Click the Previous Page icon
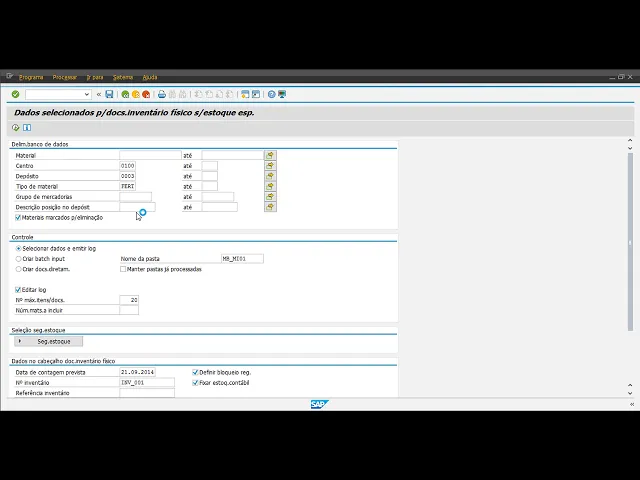The image size is (640, 480). tap(209, 94)
